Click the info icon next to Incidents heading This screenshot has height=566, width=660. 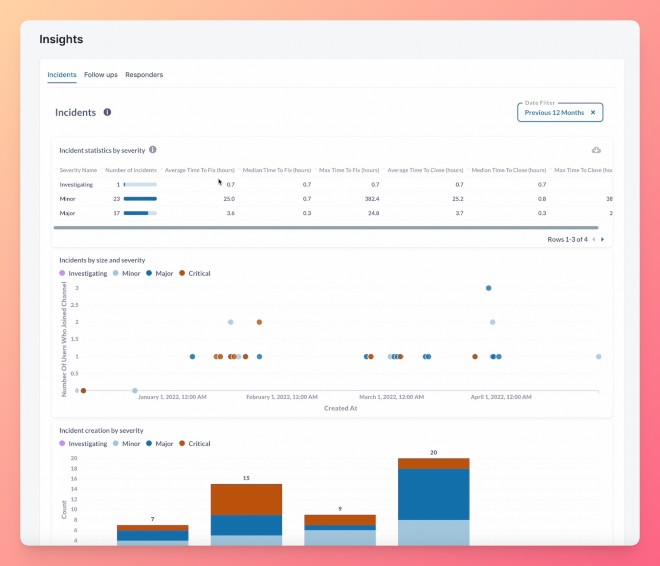click(107, 112)
